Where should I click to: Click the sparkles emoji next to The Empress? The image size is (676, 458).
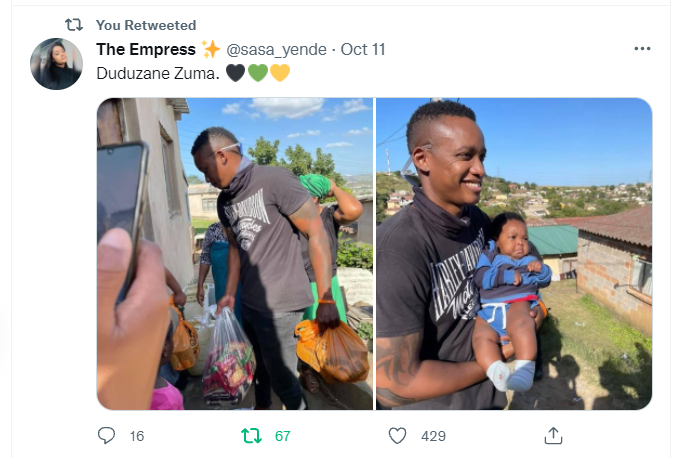click(211, 49)
